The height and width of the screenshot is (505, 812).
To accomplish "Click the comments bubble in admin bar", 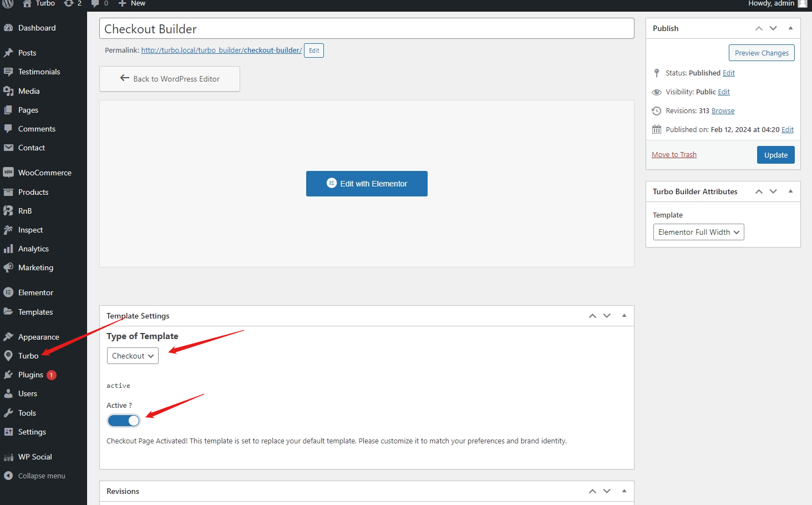I will [95, 3].
